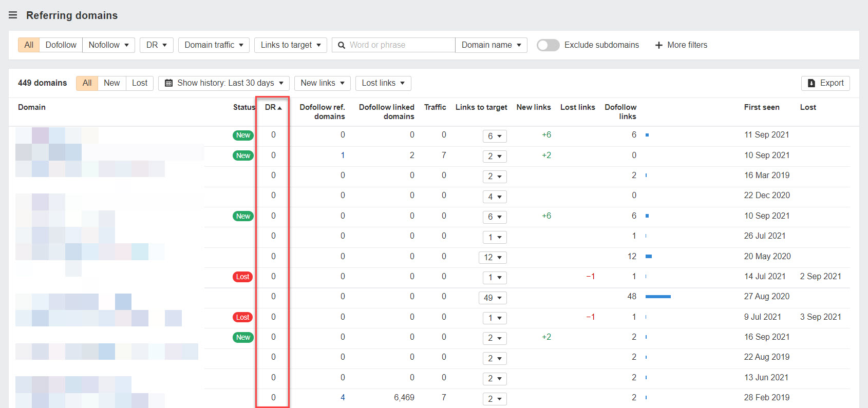Viewport: 868px width, 408px height.
Task: Select the All link type filter
Action: tap(29, 45)
